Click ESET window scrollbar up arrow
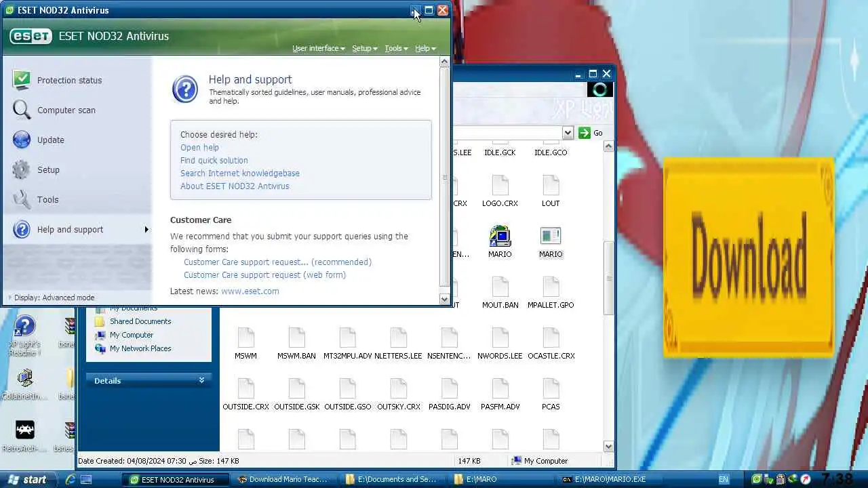Viewport: 868px width, 488px height. tap(445, 62)
